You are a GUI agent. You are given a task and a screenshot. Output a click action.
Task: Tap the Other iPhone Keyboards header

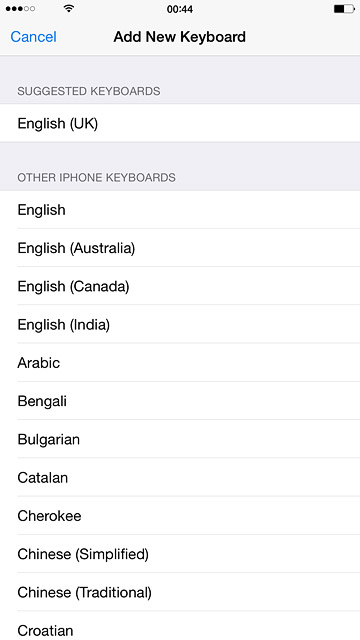point(96,178)
